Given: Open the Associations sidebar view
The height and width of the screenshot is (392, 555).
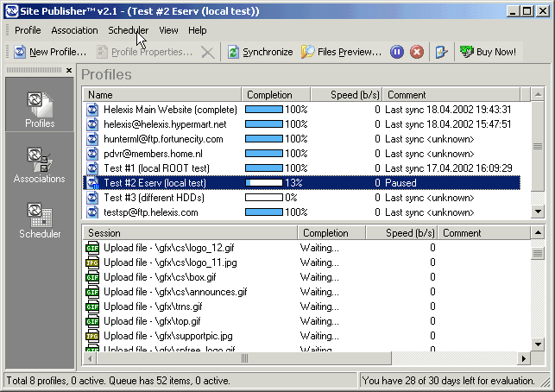Looking at the screenshot, I should (40, 165).
